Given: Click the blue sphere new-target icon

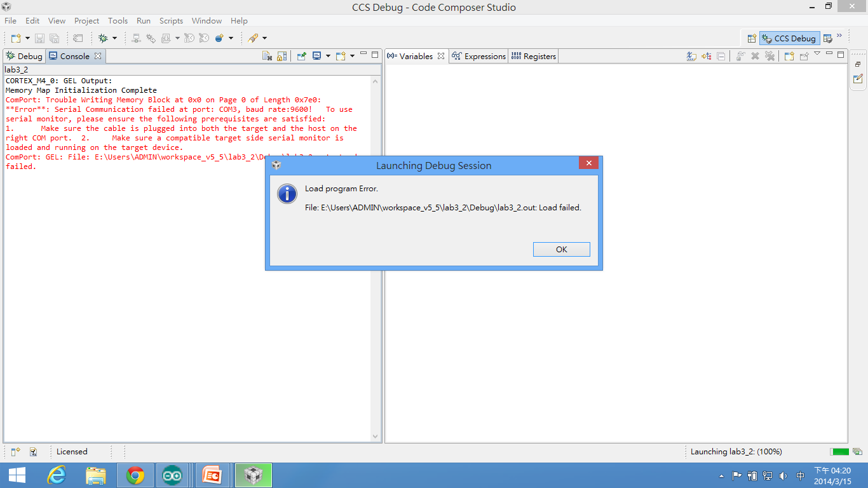Looking at the screenshot, I should click(x=219, y=38).
